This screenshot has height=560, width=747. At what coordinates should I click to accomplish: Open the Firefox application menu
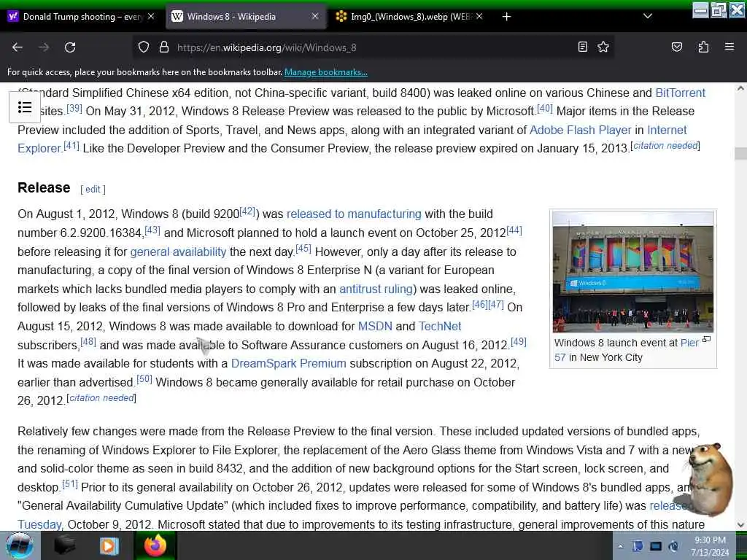coord(729,47)
